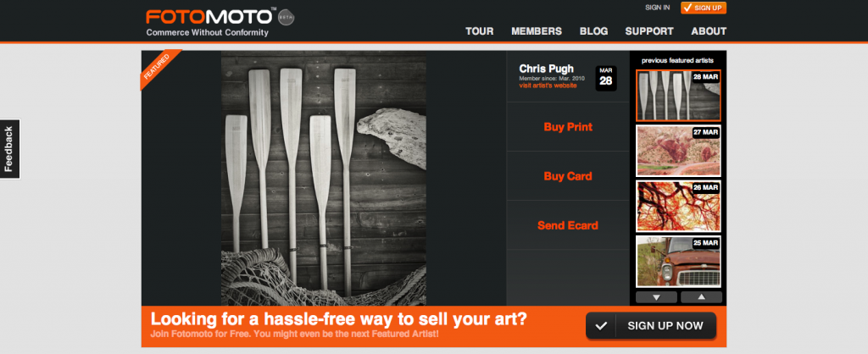Show newer featured artists with up arrow

[x=701, y=297]
